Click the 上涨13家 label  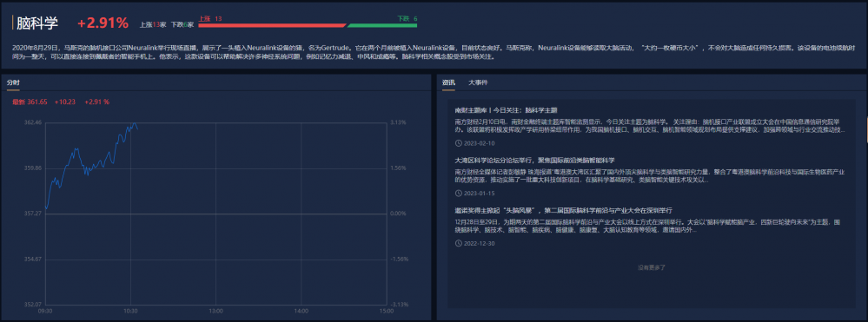(153, 25)
